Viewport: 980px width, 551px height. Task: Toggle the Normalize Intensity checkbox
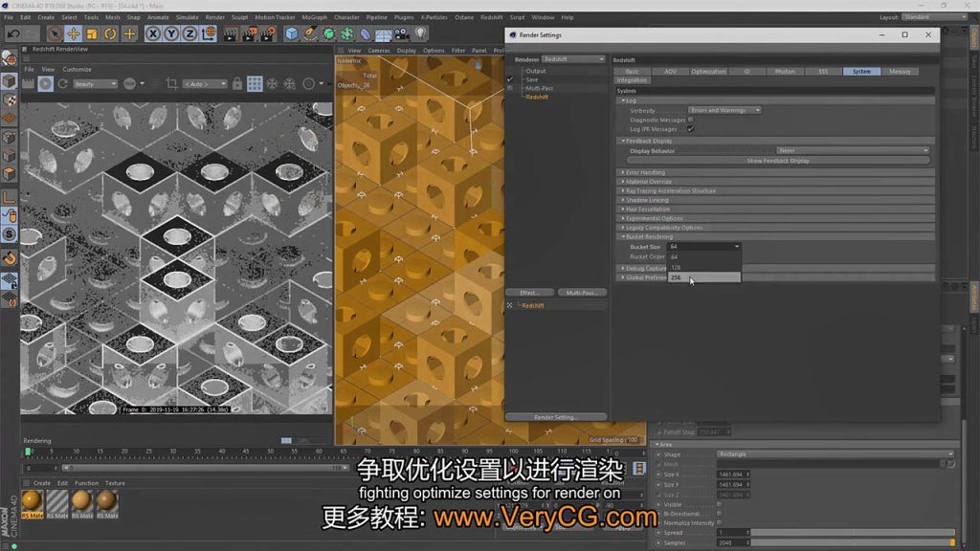[x=720, y=523]
